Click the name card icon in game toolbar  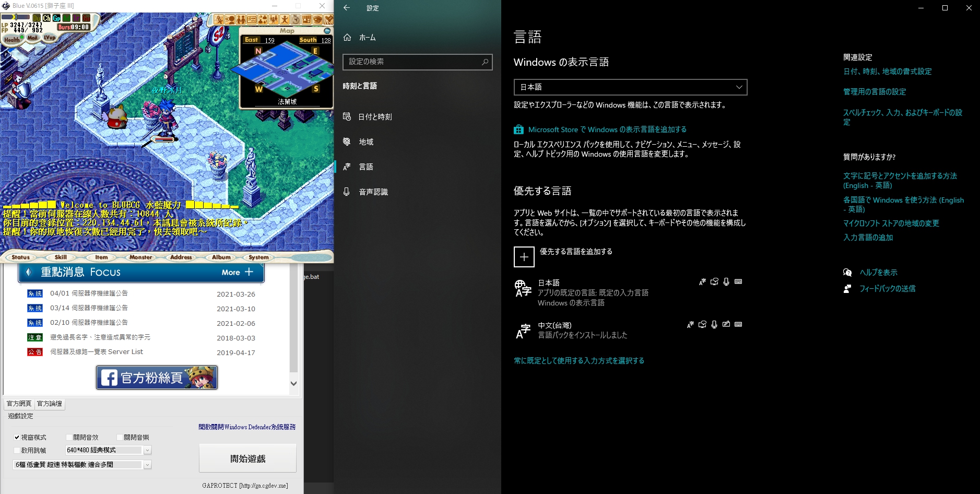252,19
